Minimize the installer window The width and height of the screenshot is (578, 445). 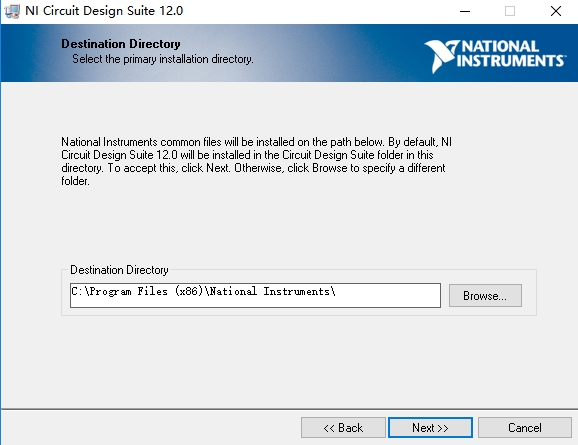pyautogui.click(x=465, y=11)
